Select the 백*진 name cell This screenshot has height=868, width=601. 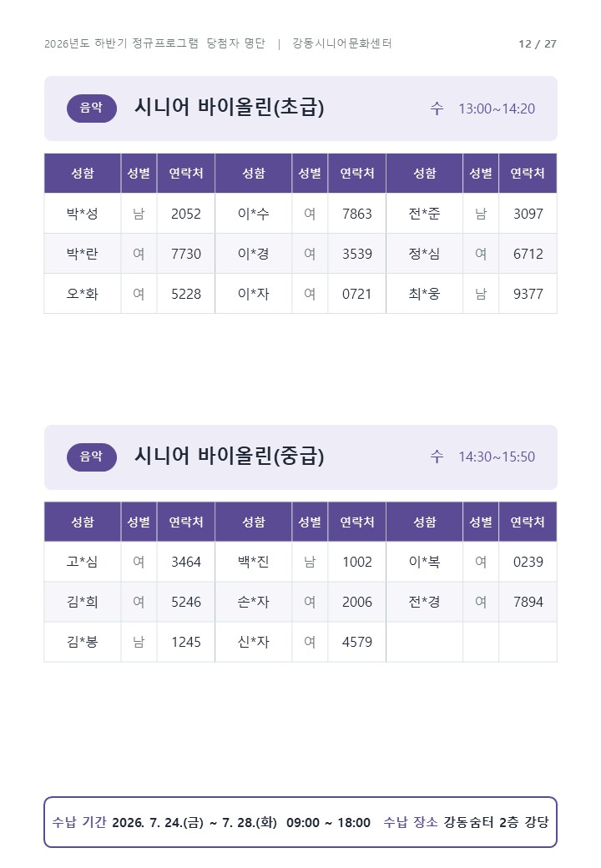[254, 562]
